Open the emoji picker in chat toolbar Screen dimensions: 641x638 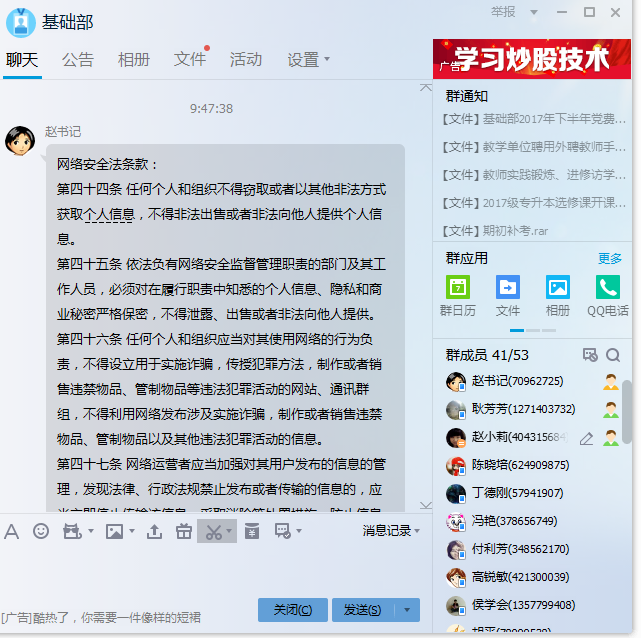pyautogui.click(x=41, y=531)
